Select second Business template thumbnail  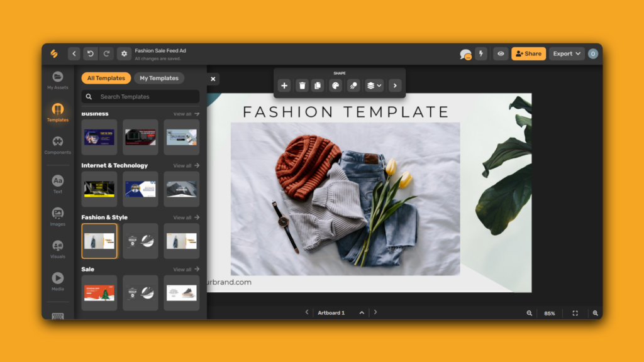coord(140,137)
